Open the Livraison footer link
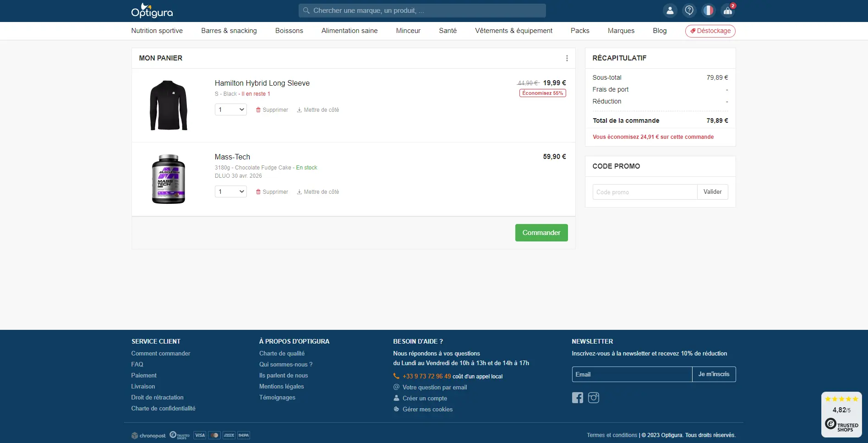Screen dimensions: 868x443 coord(143,386)
